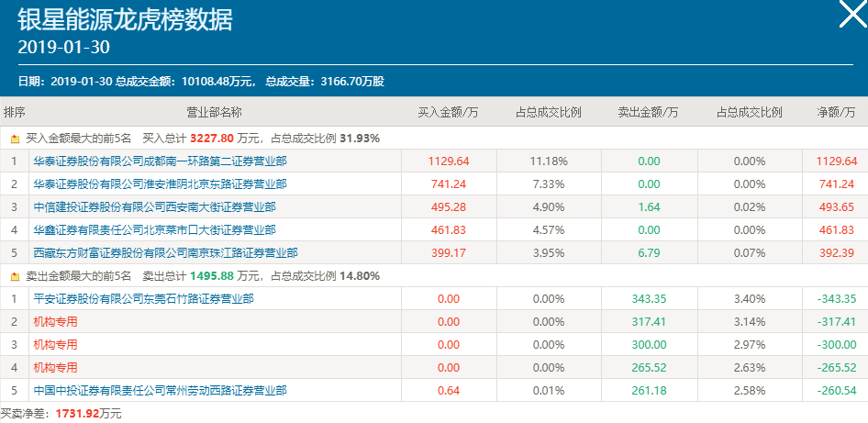Click the 净额/万 column header

coord(836,112)
